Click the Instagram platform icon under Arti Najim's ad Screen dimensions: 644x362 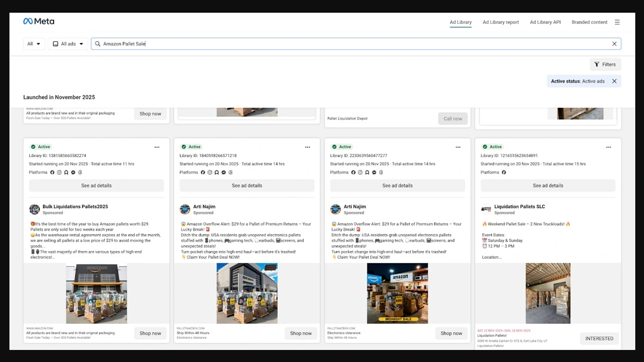click(x=210, y=172)
